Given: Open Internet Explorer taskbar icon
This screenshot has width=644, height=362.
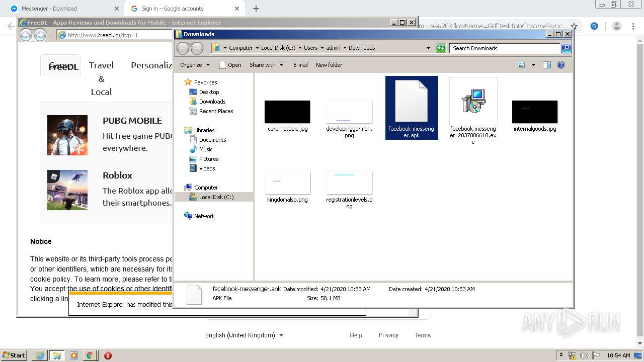Looking at the screenshot, I should 40,355.
